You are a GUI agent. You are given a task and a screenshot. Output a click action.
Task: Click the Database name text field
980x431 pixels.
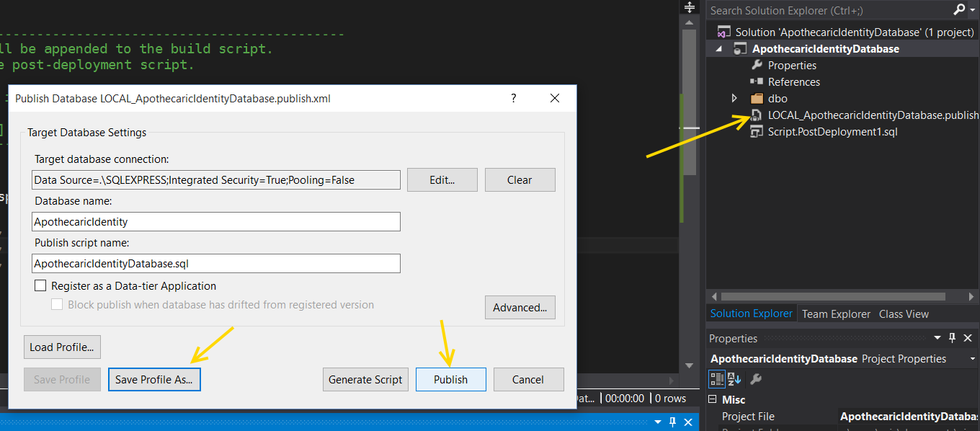coord(216,222)
